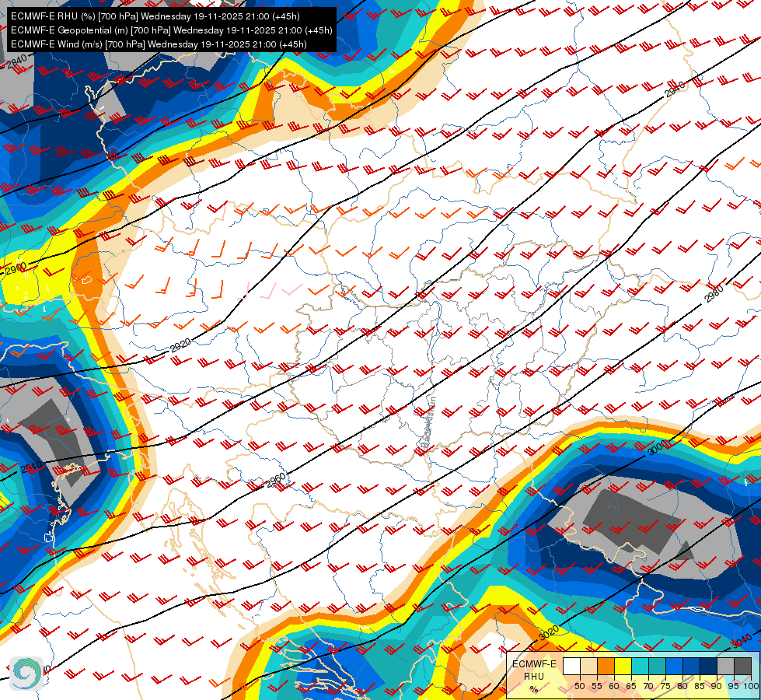Click the cyan 65-70 legend swatch

point(640,666)
